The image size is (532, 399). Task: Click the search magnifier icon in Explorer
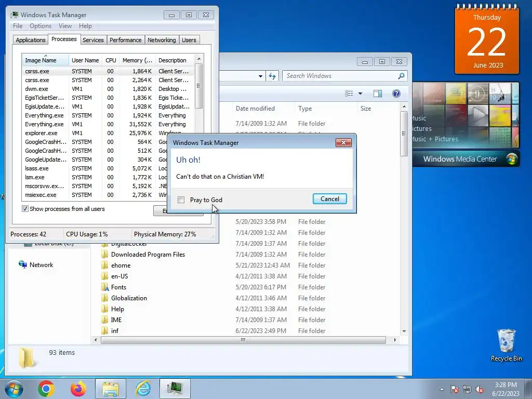tap(401, 76)
